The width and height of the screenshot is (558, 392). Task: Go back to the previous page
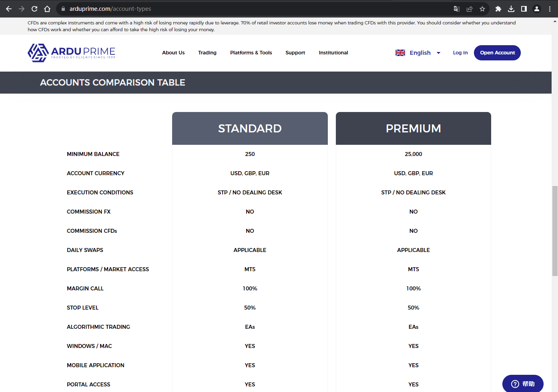[x=9, y=9]
